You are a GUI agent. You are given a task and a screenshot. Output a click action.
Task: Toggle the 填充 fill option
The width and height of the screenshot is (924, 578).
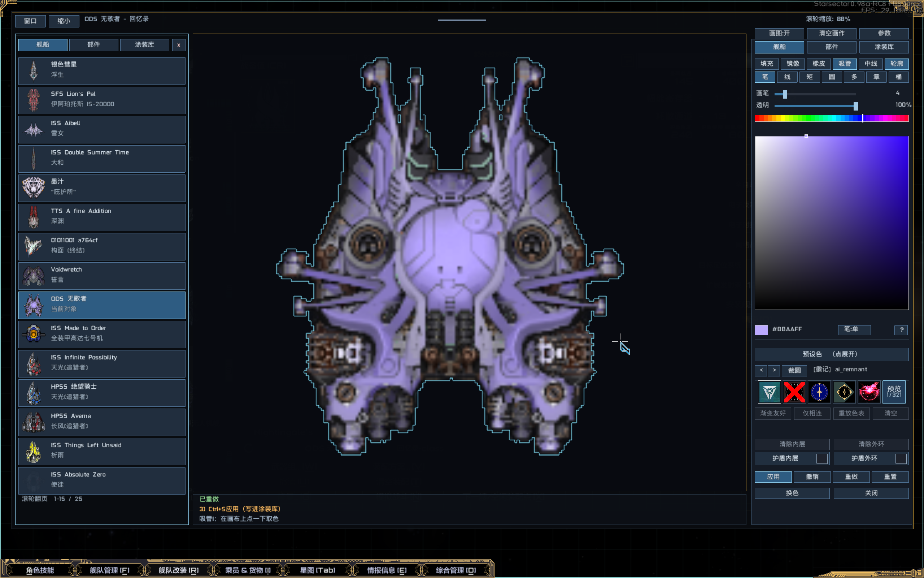tap(767, 64)
